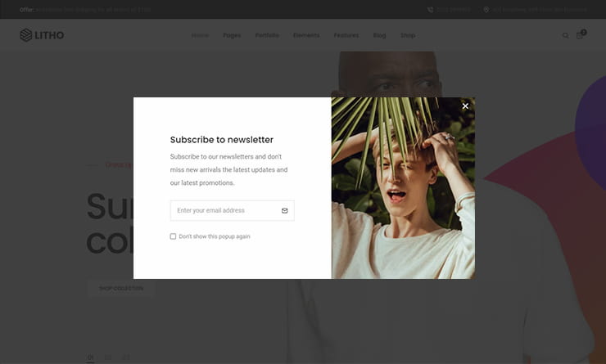The width and height of the screenshot is (606, 364).
Task: Click the location pin icon in top bar
Action: click(x=486, y=10)
